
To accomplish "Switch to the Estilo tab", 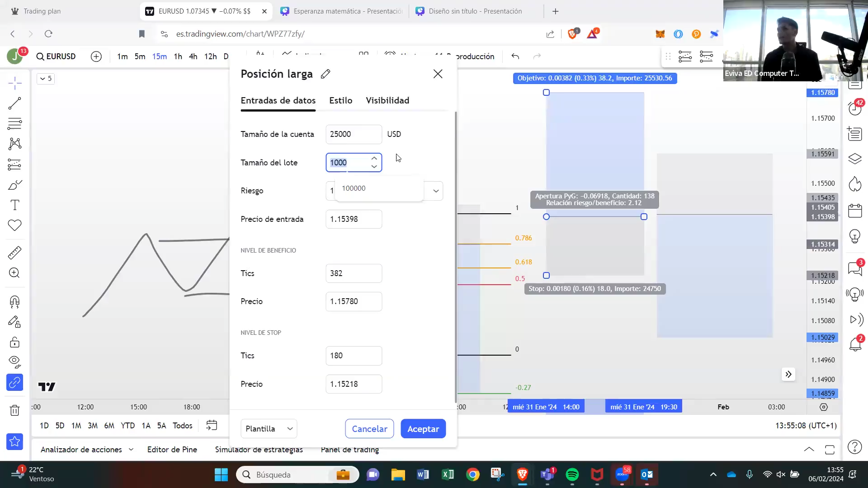I will click(x=340, y=100).
